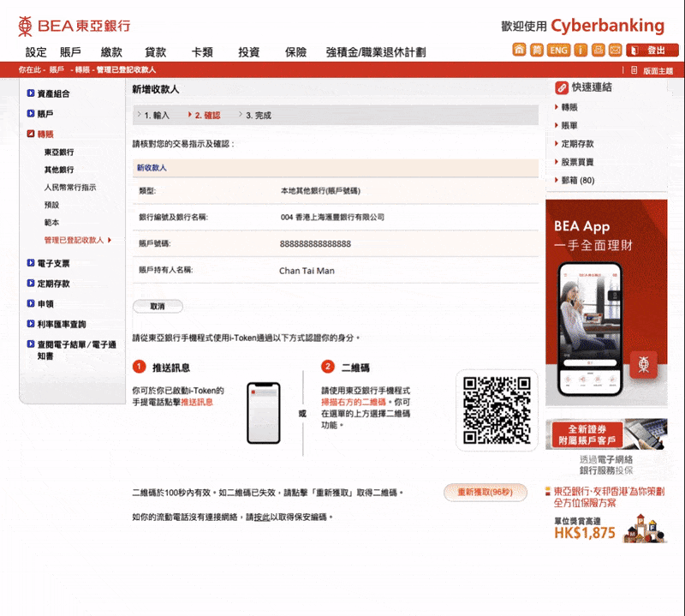Click the 推送訊息 red link

click(x=197, y=402)
